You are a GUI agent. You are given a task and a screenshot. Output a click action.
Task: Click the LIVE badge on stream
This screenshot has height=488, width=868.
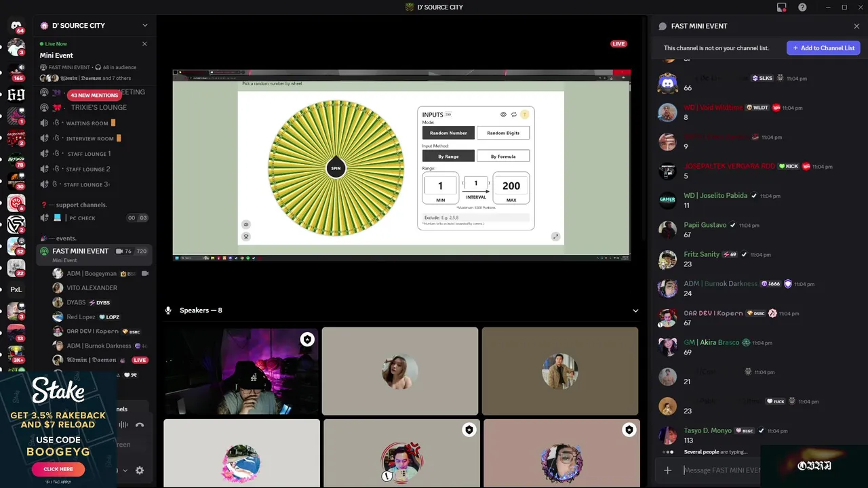[618, 44]
